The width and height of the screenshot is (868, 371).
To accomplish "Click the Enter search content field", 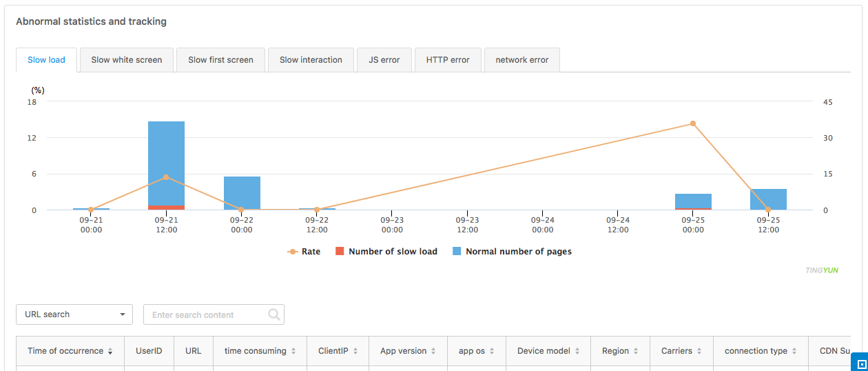I will (x=205, y=315).
